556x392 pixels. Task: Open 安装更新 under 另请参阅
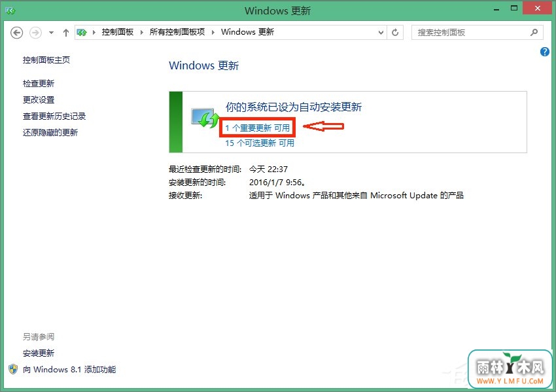pos(39,353)
